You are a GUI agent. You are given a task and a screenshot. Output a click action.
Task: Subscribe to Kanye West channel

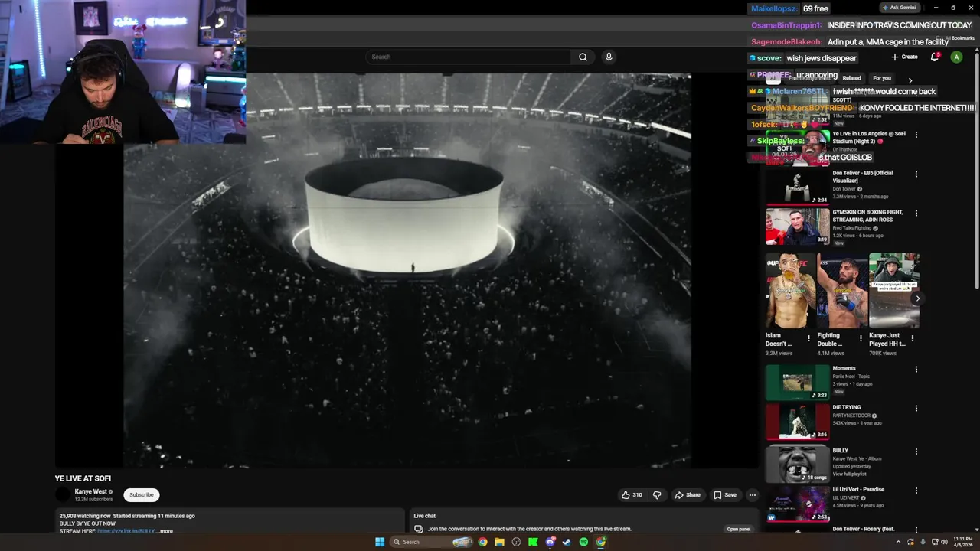[142, 495]
